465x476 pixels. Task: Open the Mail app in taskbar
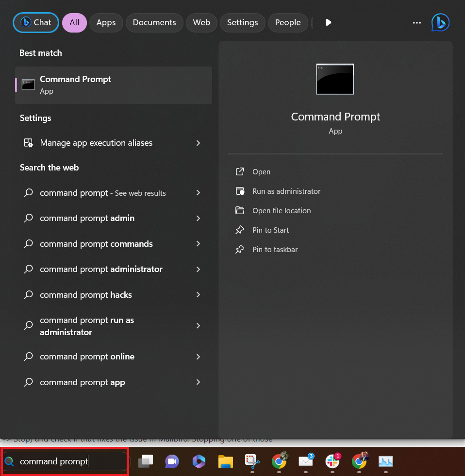point(306,461)
